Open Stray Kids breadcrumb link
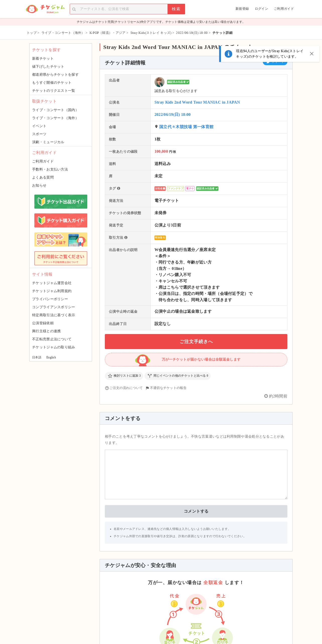The width and height of the screenshot is (322, 644). point(151,33)
